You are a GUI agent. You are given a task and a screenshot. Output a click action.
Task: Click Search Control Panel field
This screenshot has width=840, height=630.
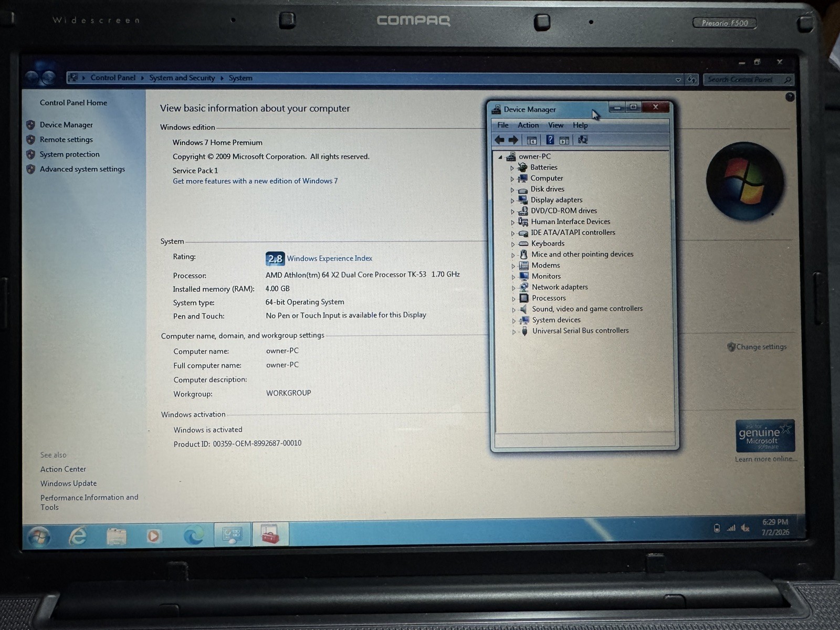[748, 79]
